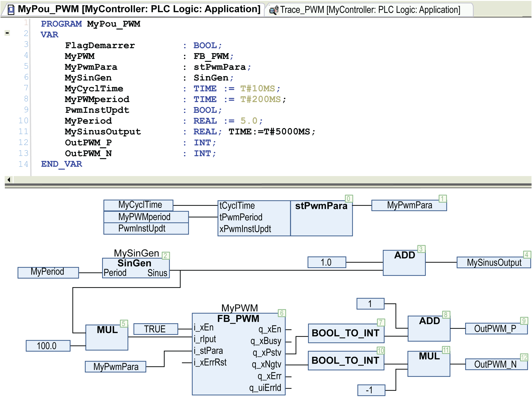Click the upper BOOL_TO_INT block
Viewport: 532px width, 397px height.
coord(346,333)
